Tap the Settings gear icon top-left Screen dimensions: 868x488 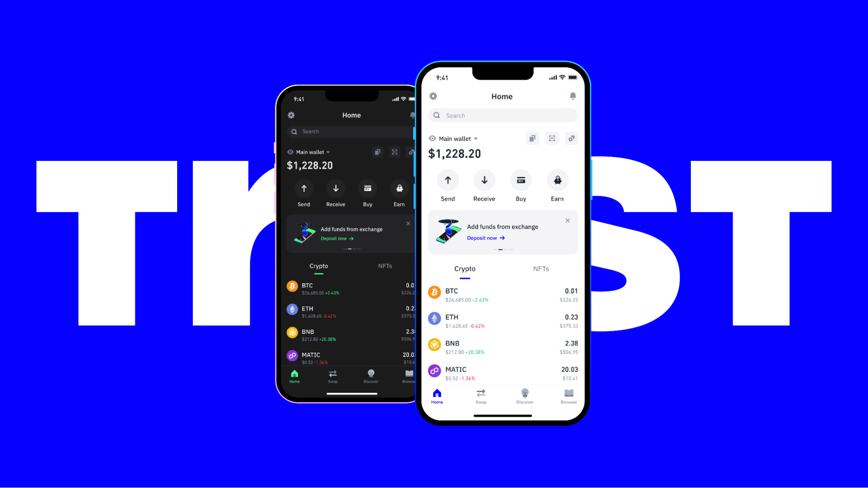(x=433, y=96)
